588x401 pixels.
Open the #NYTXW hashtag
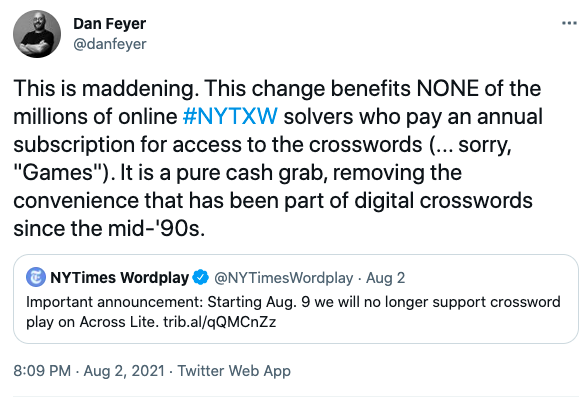point(230,116)
